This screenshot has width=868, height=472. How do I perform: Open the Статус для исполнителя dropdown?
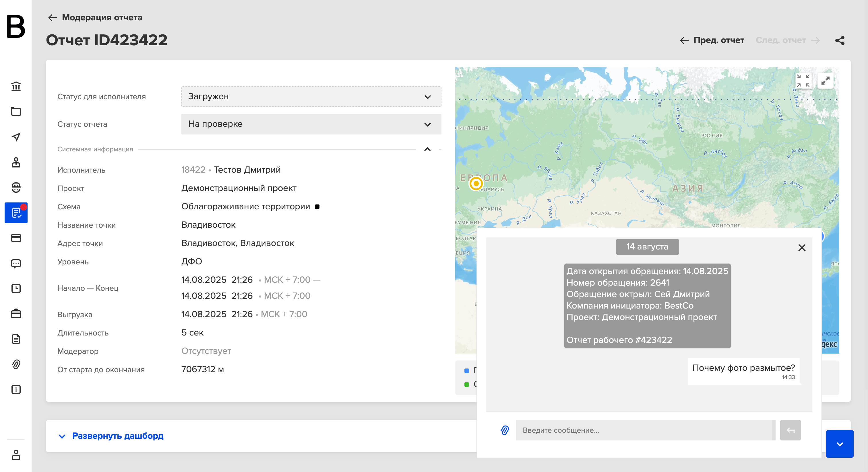(x=311, y=97)
